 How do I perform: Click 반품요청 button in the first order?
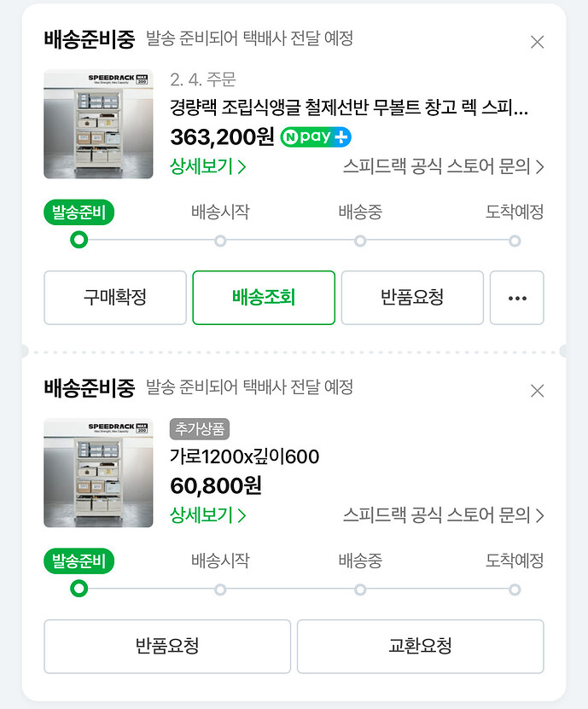[x=412, y=298]
